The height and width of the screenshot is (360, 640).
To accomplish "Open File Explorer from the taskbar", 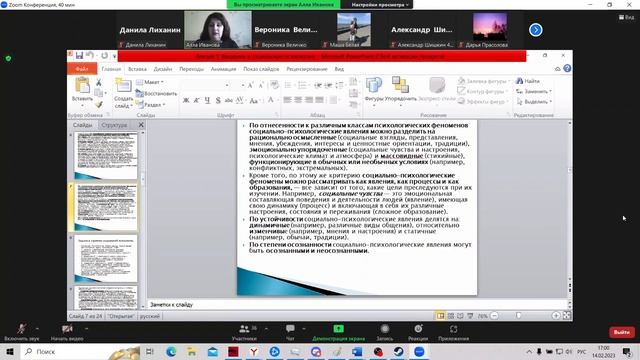I will point(191,351).
